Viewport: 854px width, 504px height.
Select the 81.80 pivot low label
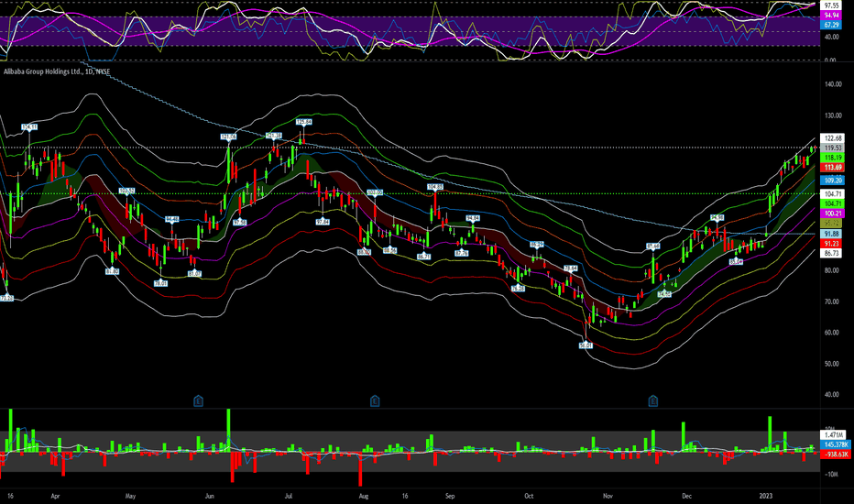pos(112,271)
